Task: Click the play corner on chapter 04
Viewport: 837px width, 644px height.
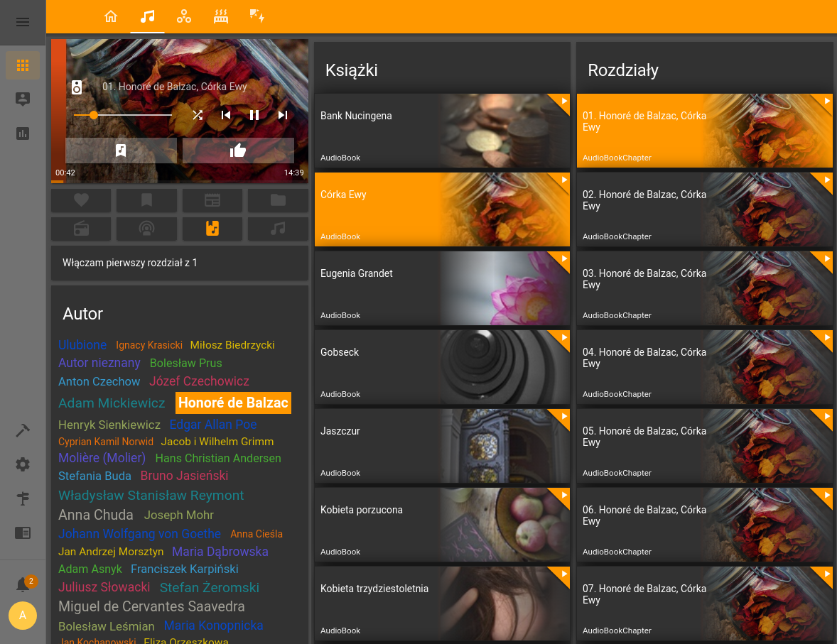Action: coord(826,338)
